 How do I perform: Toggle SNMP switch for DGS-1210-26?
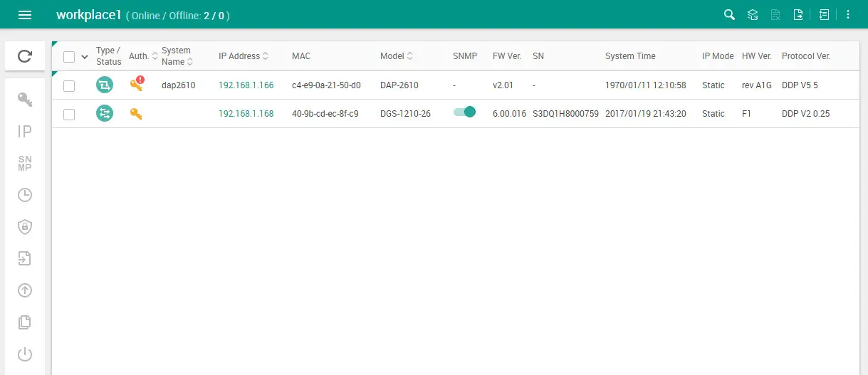point(464,112)
